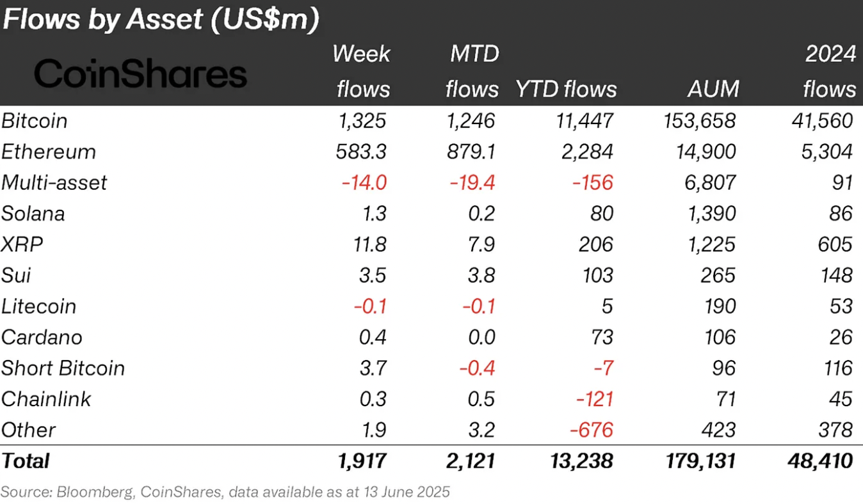Select the MTD flows column header
Viewport: 863px width, 504px height.
tap(472, 71)
